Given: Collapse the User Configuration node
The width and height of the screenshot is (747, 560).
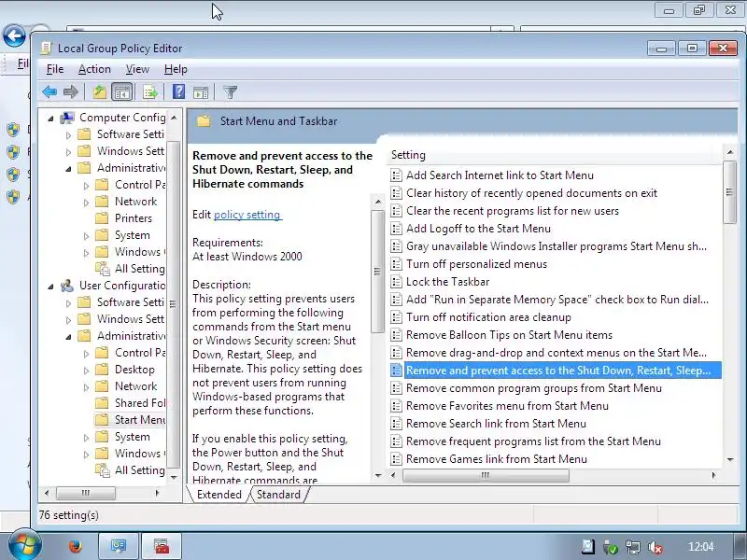Looking at the screenshot, I should pyautogui.click(x=51, y=287).
